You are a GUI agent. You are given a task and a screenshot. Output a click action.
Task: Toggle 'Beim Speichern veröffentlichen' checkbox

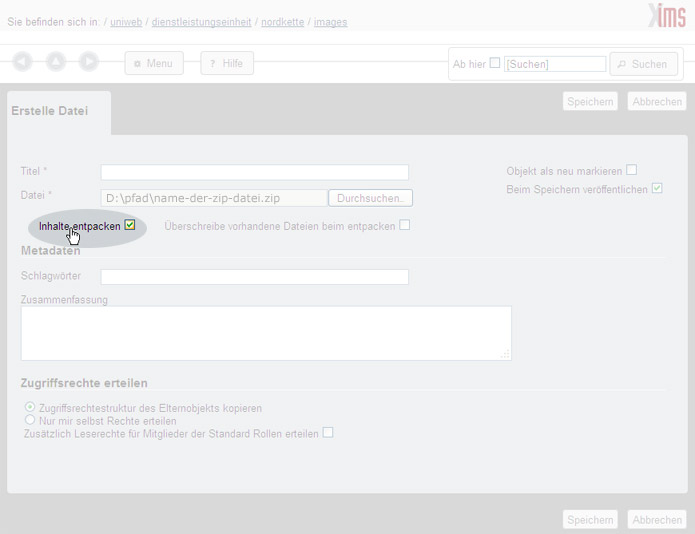point(657,188)
